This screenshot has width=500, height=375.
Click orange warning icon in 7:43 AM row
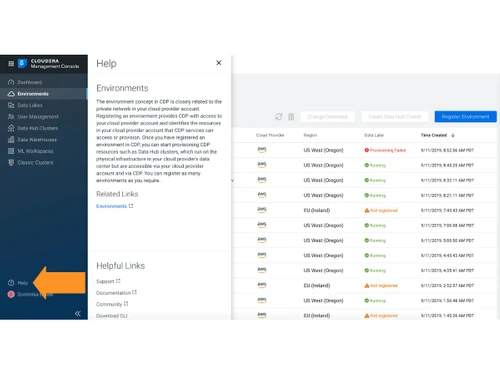(x=367, y=210)
